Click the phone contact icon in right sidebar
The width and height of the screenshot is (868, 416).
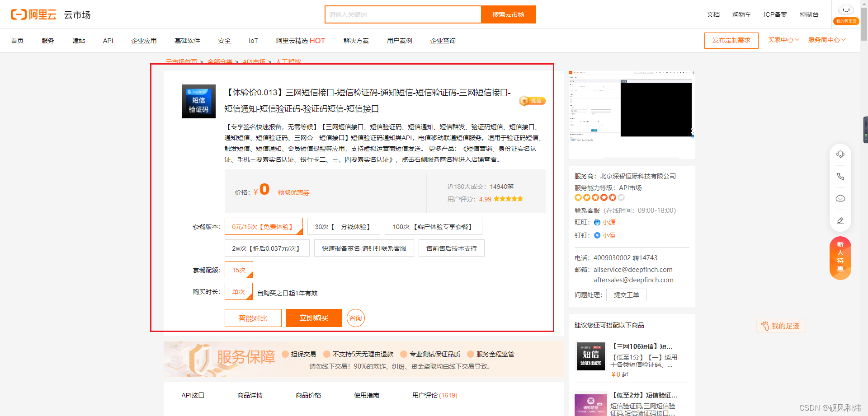pyautogui.click(x=840, y=176)
